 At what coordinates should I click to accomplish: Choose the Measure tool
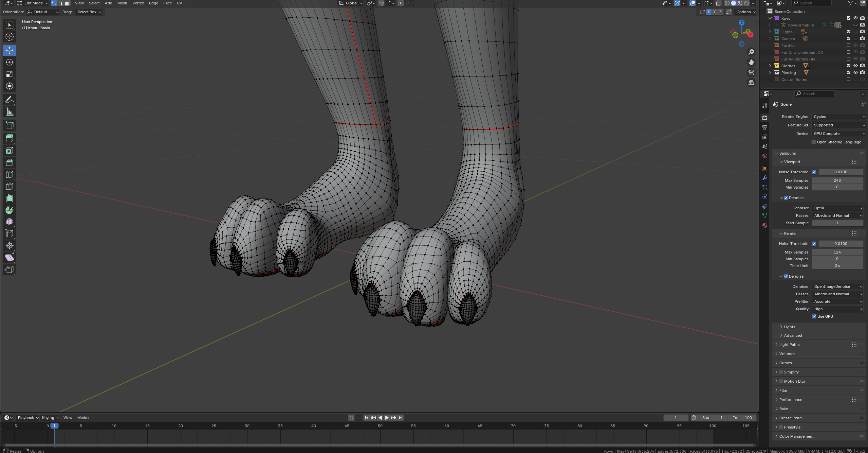click(10, 112)
